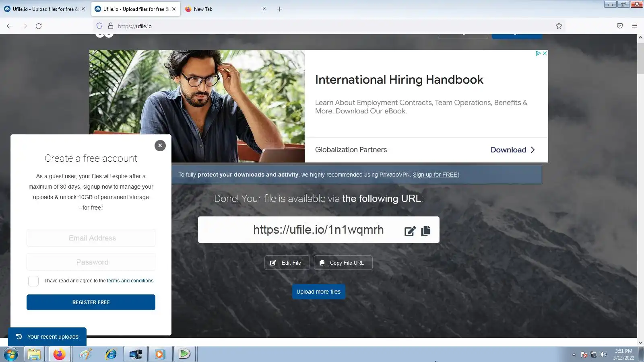The image size is (644, 362).
Task: Show hidden system tray icons
Action: tap(574, 354)
